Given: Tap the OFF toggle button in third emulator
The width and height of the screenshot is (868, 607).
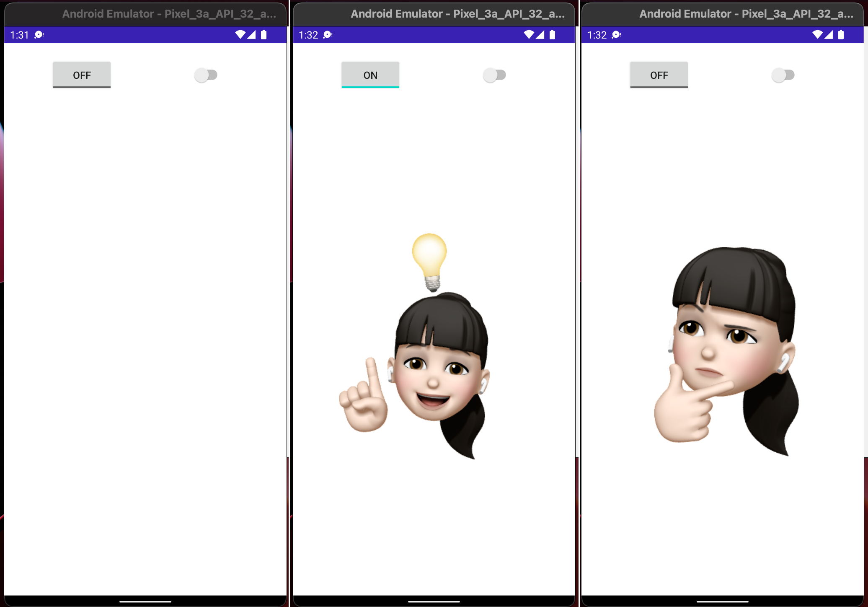Looking at the screenshot, I should pos(659,75).
